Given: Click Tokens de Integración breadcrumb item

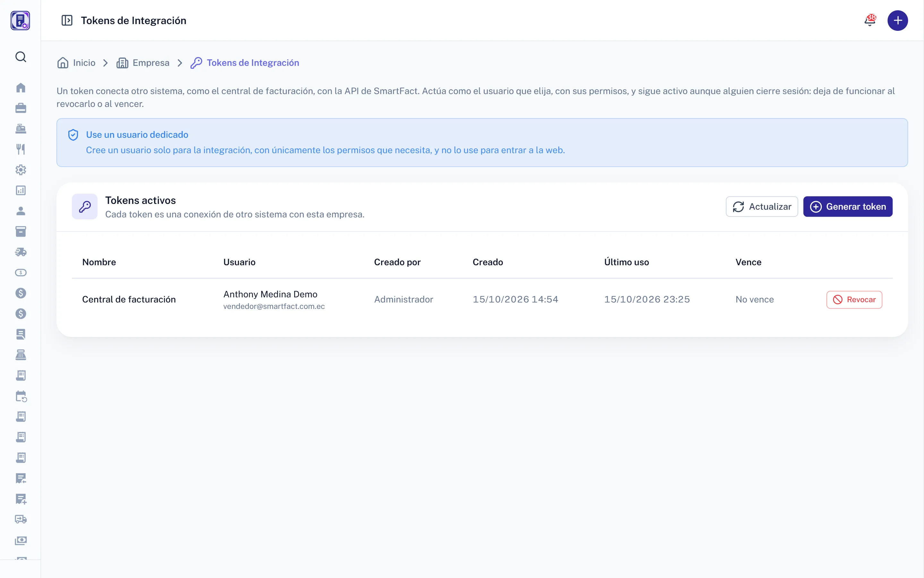Looking at the screenshot, I should pos(245,63).
